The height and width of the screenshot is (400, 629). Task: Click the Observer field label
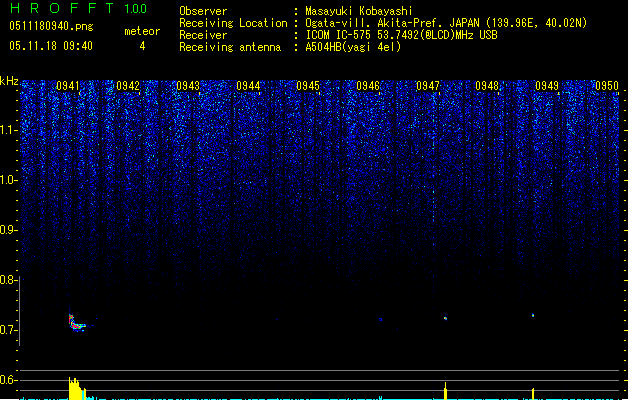(203, 11)
